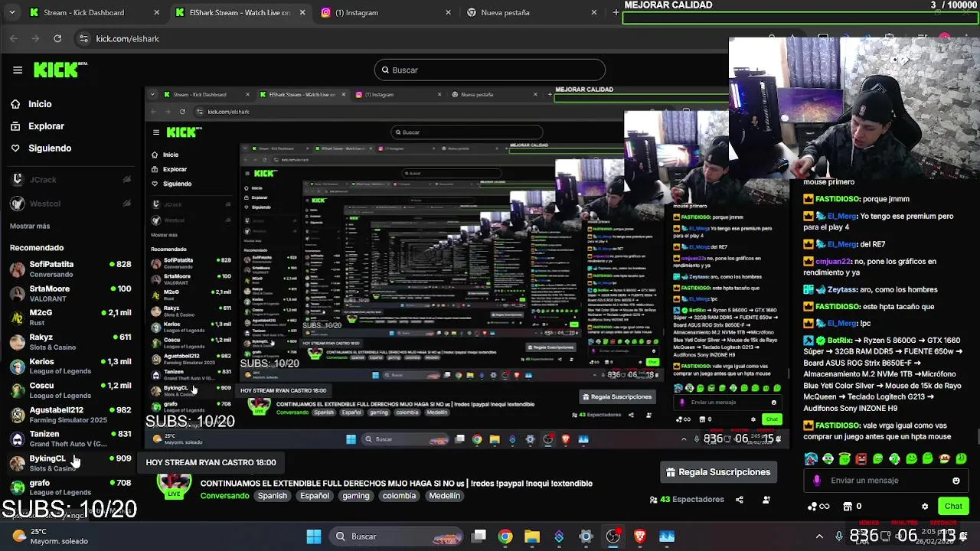This screenshot has width=980, height=551.
Task: Click the Regala Suscripciones button
Action: pyautogui.click(x=718, y=472)
